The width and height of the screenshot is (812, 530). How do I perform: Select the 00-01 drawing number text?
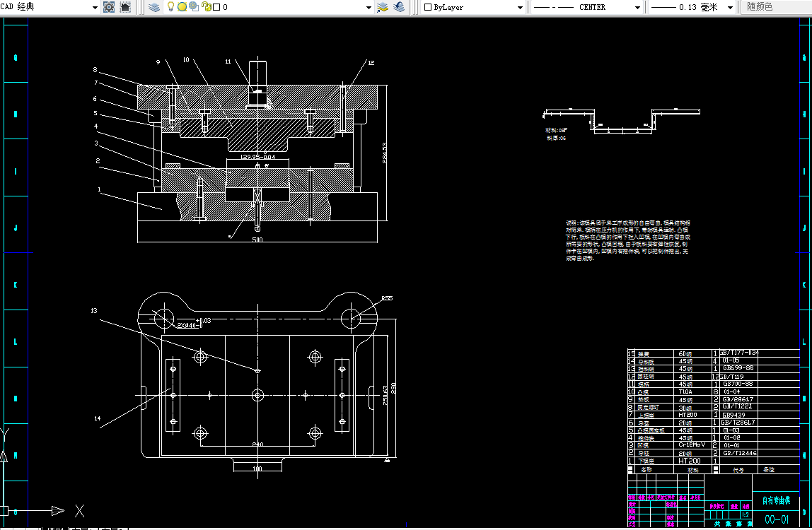click(776, 520)
